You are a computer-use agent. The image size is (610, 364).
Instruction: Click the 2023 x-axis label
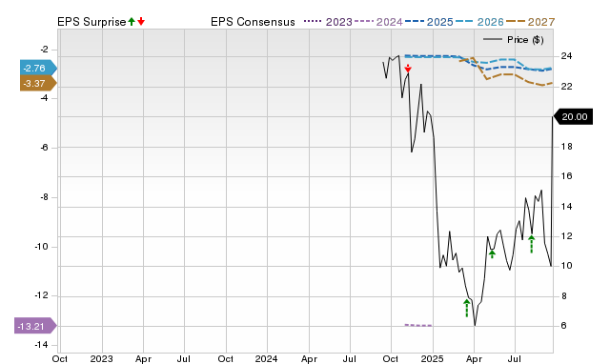pyautogui.click(x=102, y=358)
